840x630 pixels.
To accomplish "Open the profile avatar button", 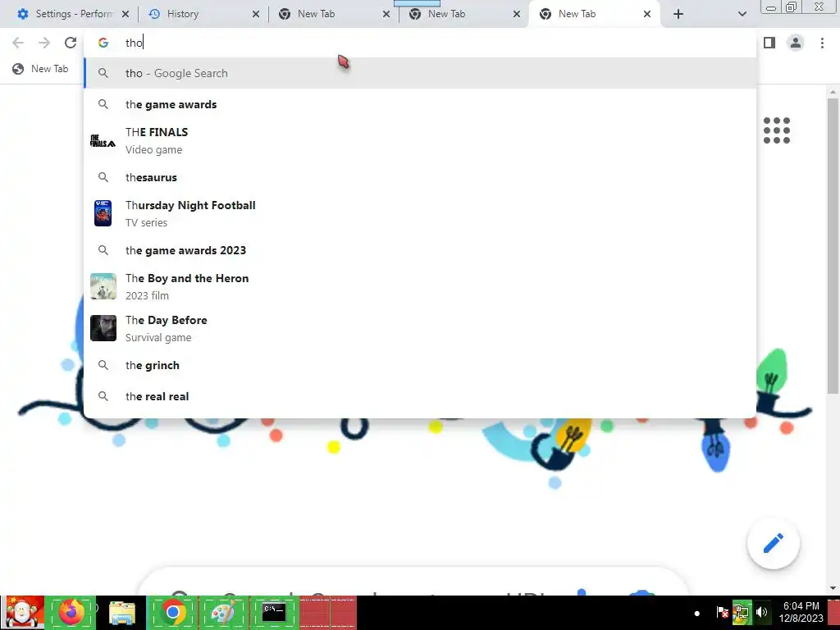I will pyautogui.click(x=796, y=43).
